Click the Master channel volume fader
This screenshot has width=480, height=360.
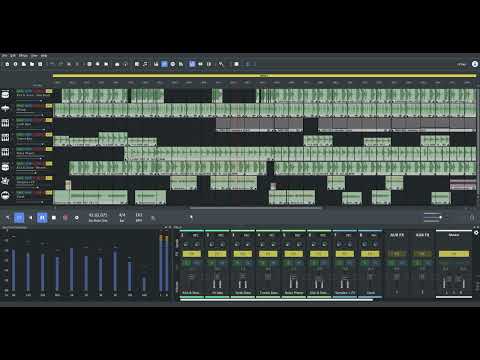click(x=454, y=278)
